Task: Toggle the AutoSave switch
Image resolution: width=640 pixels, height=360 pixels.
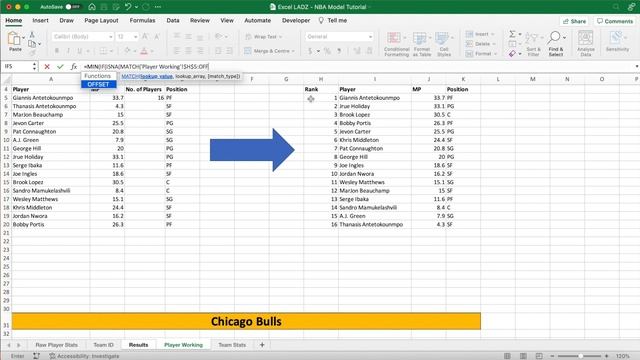Action: click(x=73, y=7)
